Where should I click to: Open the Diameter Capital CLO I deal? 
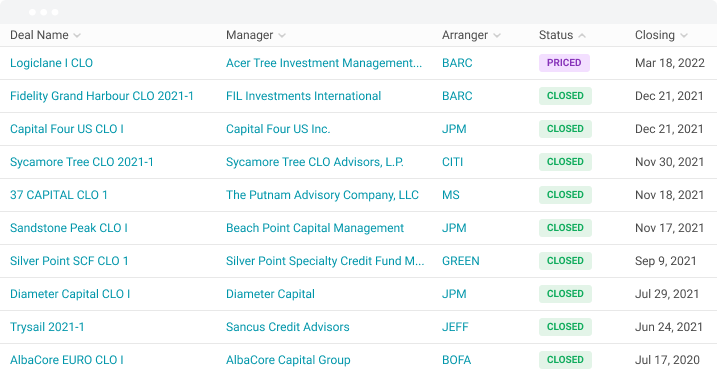pos(70,294)
